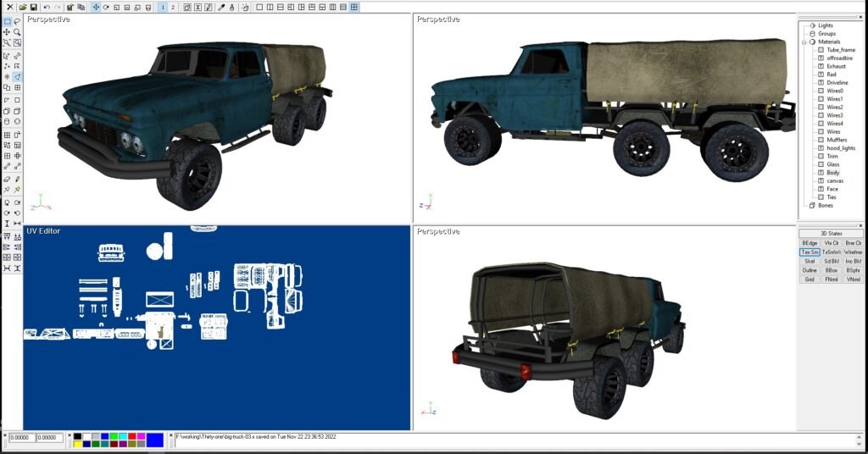Pick the eyedropper tool in toolbar

pyautogui.click(x=221, y=7)
